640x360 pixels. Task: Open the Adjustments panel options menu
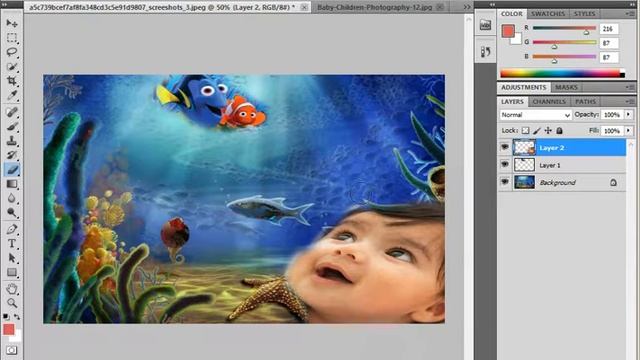[630, 87]
